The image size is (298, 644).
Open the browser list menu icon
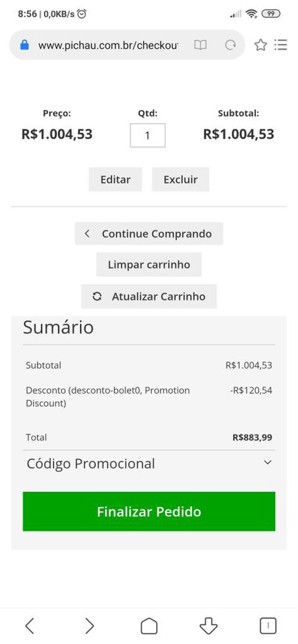pyautogui.click(x=281, y=45)
